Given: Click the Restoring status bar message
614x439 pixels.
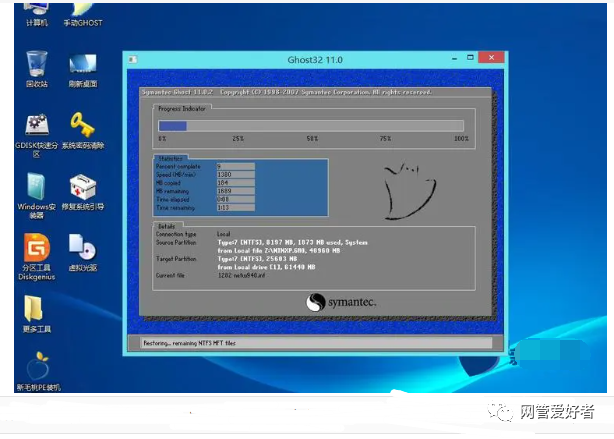Looking at the screenshot, I should (x=190, y=343).
